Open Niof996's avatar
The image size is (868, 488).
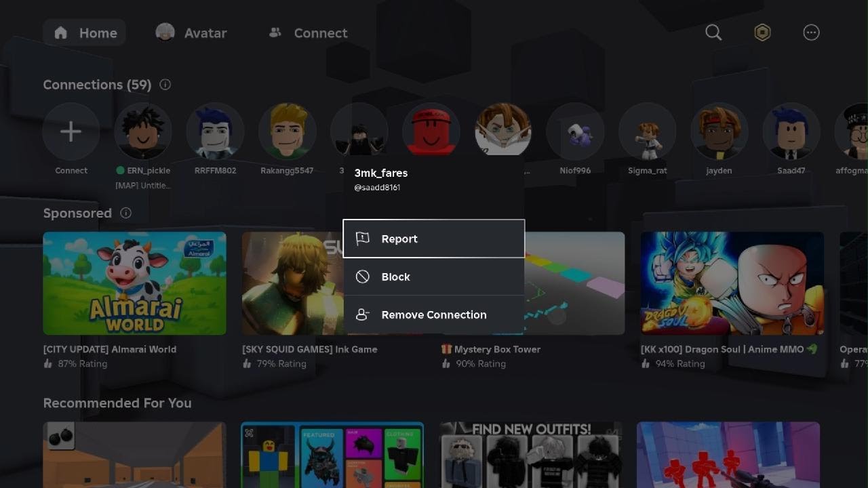point(575,131)
